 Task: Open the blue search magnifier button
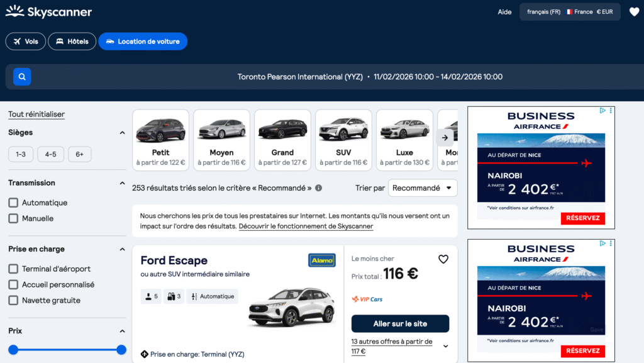tap(22, 77)
